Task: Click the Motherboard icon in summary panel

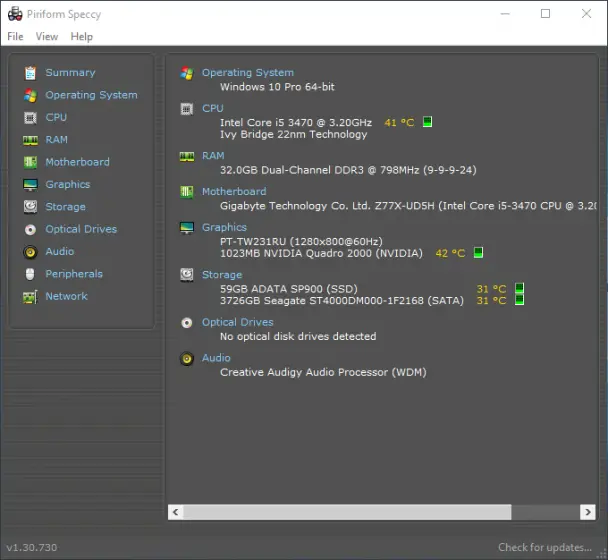Action: click(187, 192)
